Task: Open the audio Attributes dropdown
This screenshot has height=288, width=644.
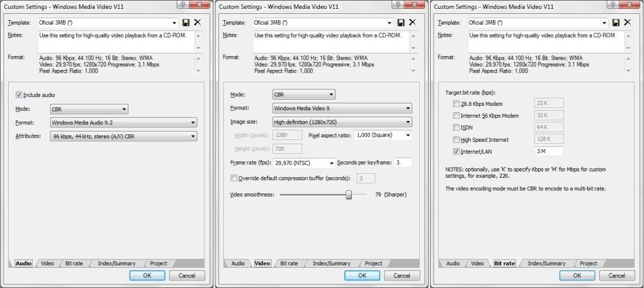Action: point(123,135)
